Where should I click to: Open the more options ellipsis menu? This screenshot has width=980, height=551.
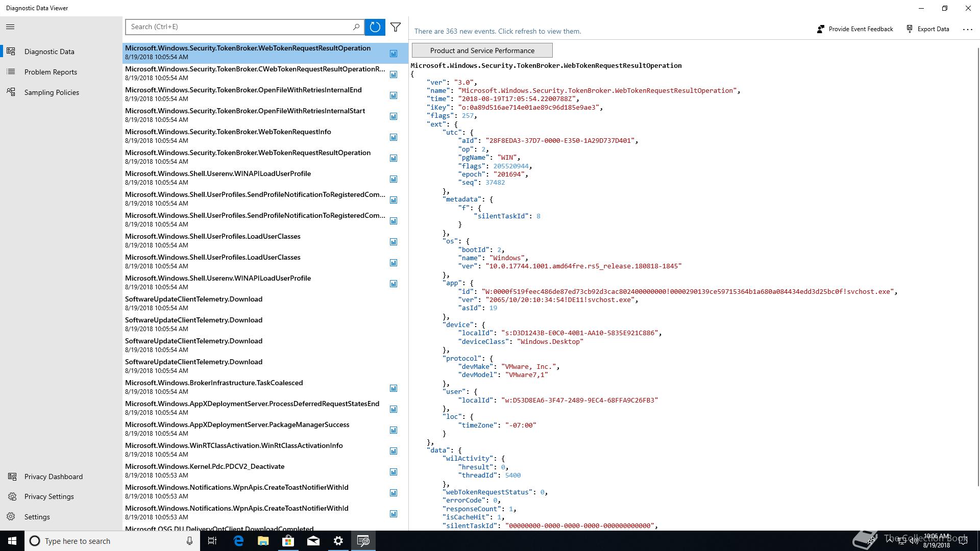coord(967,30)
